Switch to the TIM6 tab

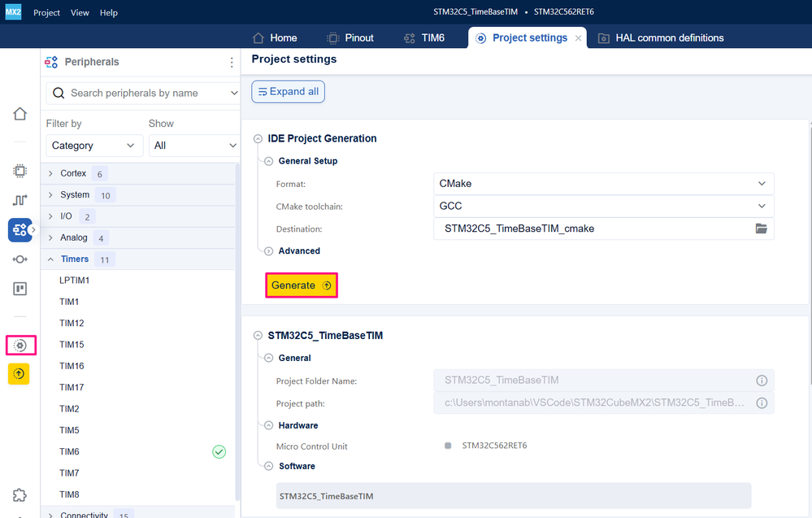coord(424,38)
